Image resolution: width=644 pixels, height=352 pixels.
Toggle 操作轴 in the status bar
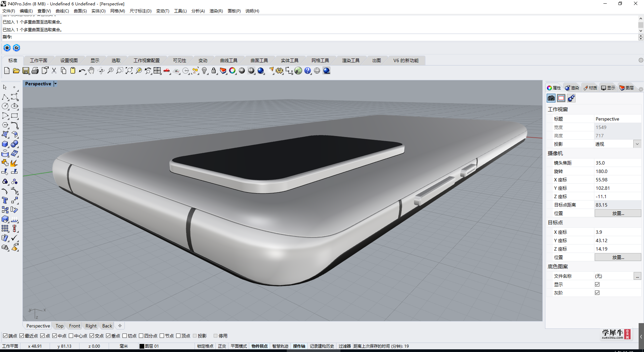coord(299,346)
